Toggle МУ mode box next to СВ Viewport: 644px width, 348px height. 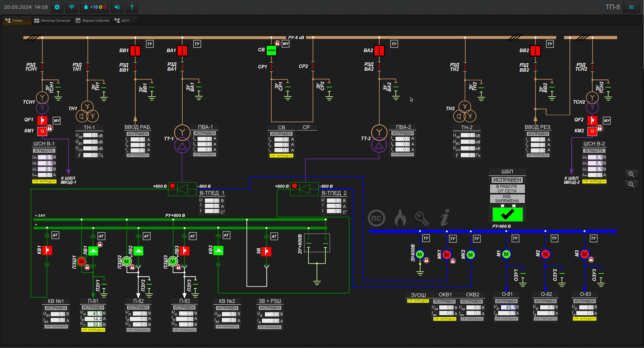click(x=286, y=44)
